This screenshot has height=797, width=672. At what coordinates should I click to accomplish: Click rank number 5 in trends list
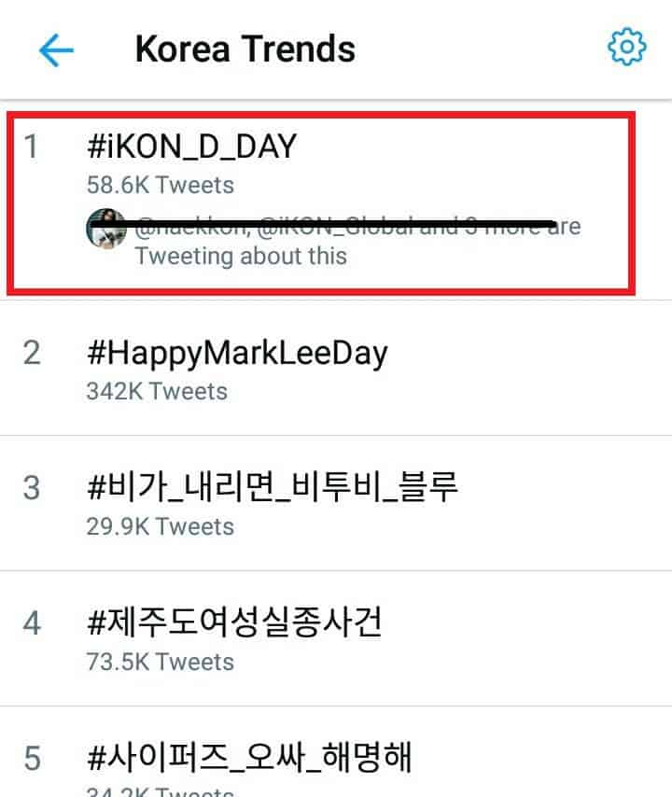click(x=32, y=757)
